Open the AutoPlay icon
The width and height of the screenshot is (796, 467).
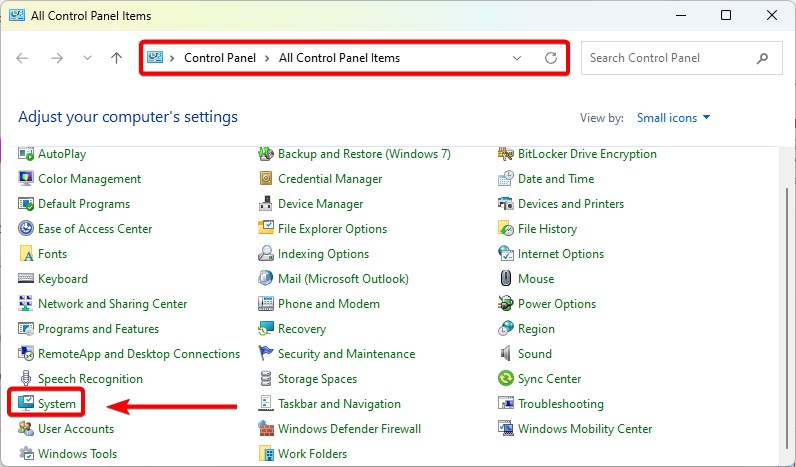tap(25, 153)
